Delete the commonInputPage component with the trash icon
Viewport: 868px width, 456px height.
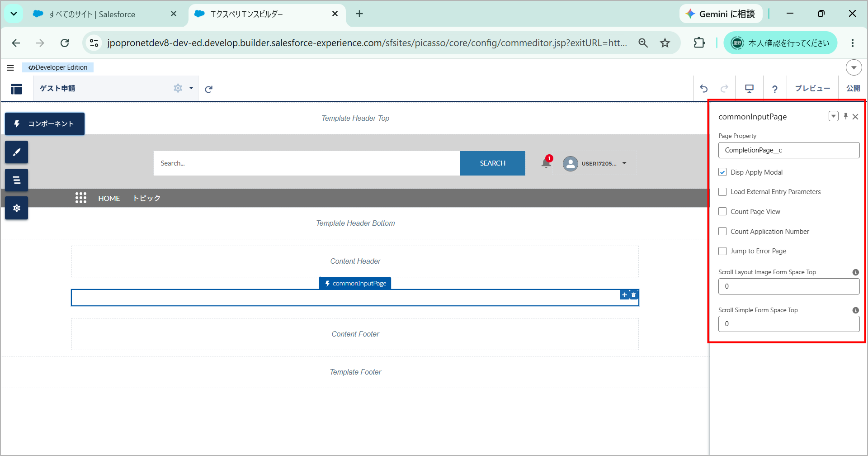(x=634, y=295)
